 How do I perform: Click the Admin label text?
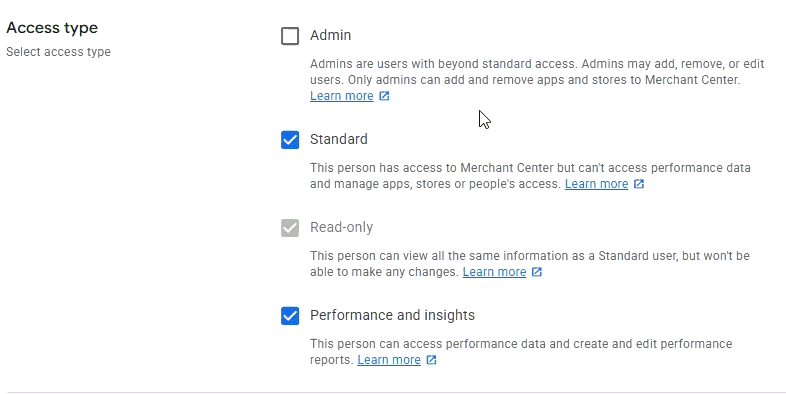pos(330,35)
